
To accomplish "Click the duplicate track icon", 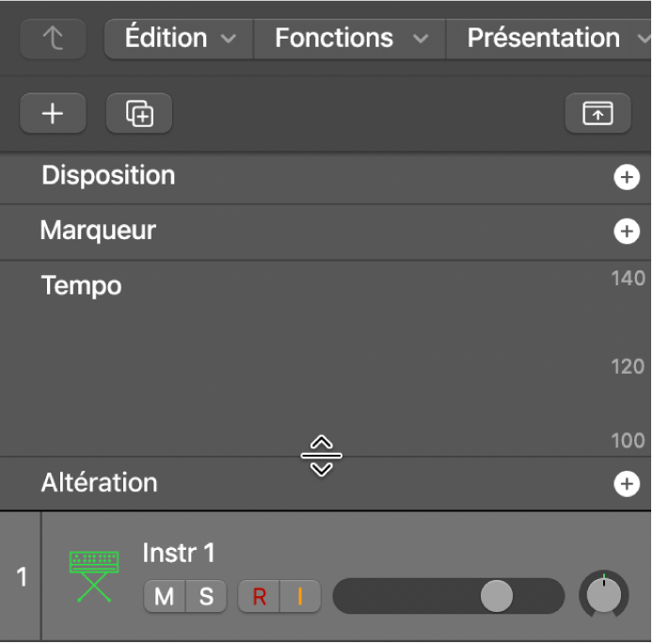I will pos(139,114).
